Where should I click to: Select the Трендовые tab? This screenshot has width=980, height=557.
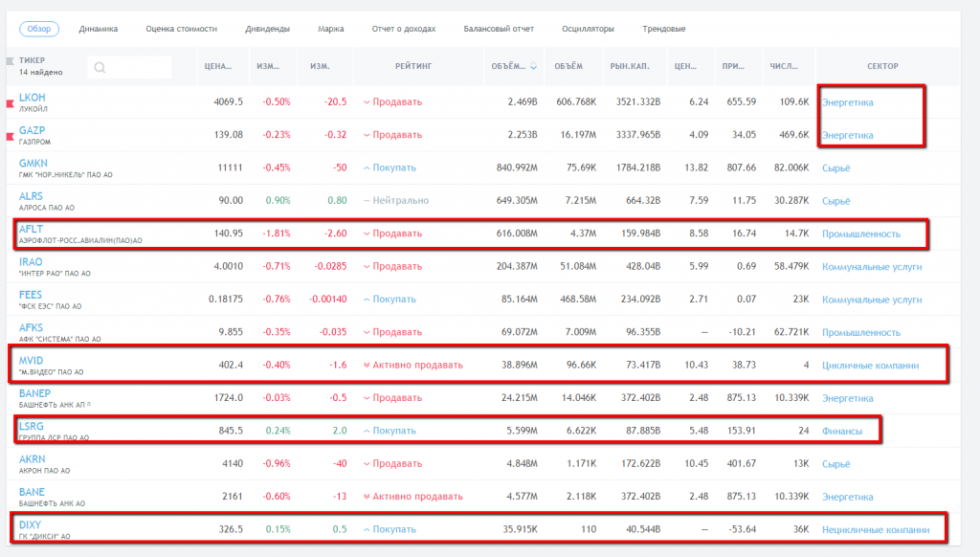tap(663, 29)
